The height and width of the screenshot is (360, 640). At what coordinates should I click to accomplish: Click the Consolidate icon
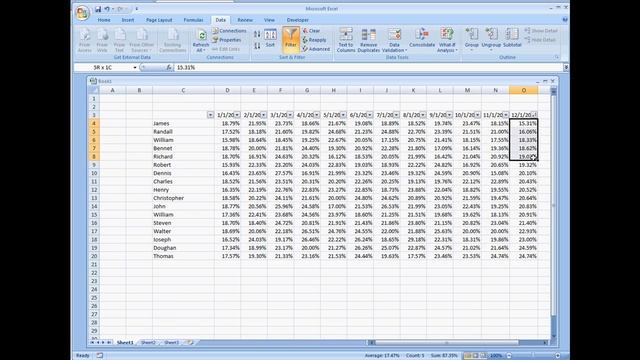422,38
